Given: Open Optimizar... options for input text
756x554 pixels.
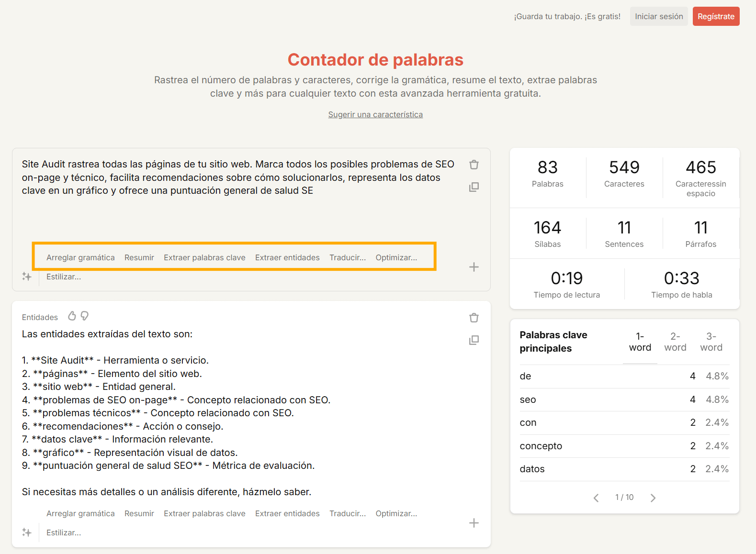Looking at the screenshot, I should 396,257.
